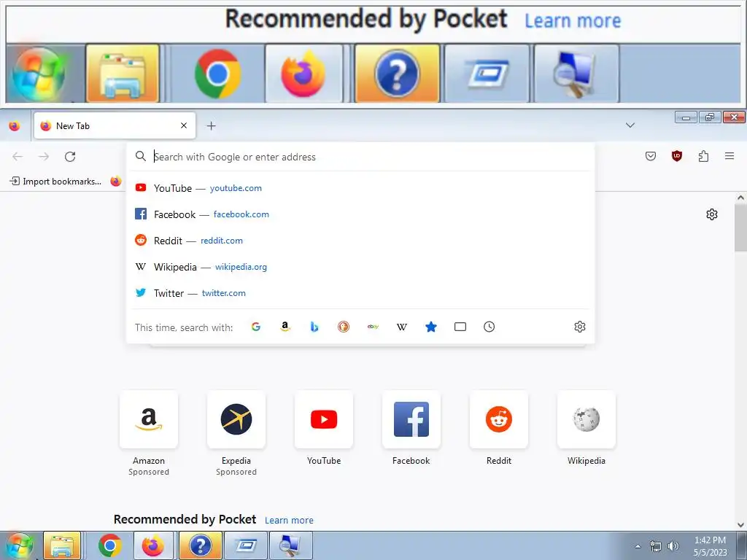Search this time with eBay
Image resolution: width=747 pixels, height=560 pixels.
pyautogui.click(x=373, y=327)
